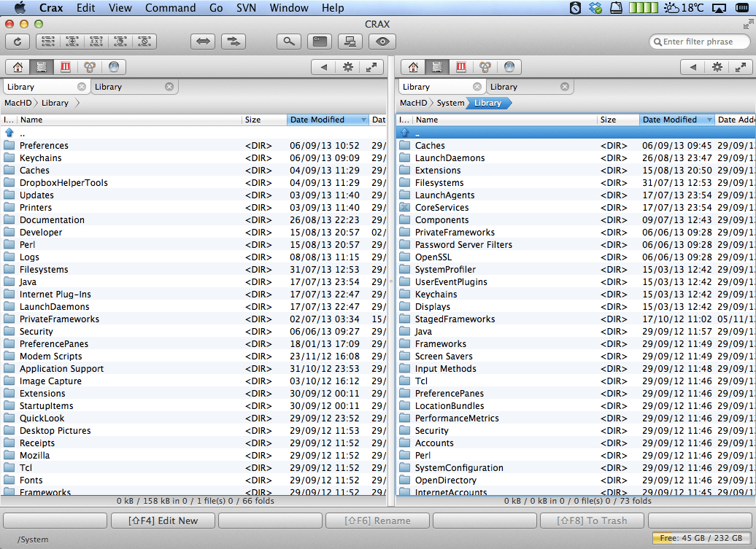Open the left panel gear settings dropdown
The height and width of the screenshot is (549, 756).
tap(347, 67)
